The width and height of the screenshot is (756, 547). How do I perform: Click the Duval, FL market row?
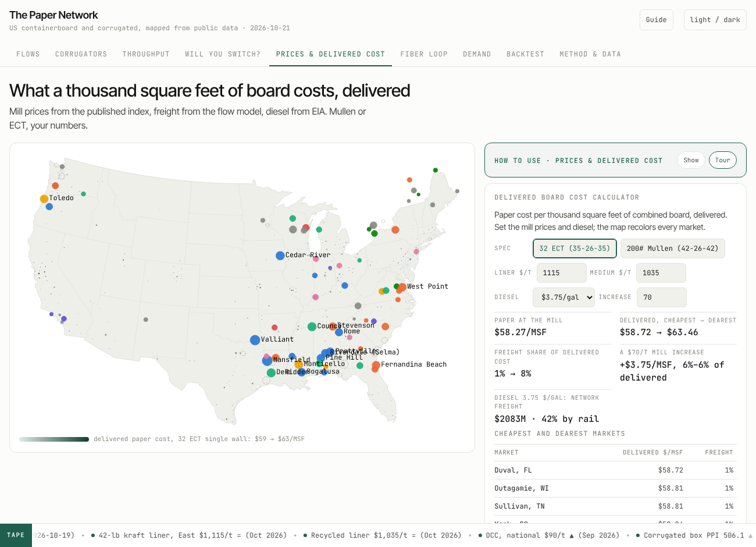(x=615, y=470)
